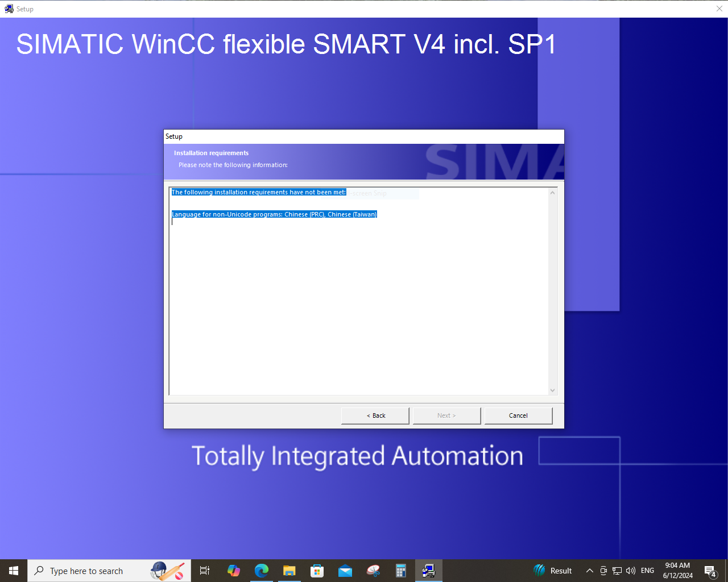Open the Windows Start menu
Image resolution: width=728 pixels, height=582 pixels.
(14, 571)
